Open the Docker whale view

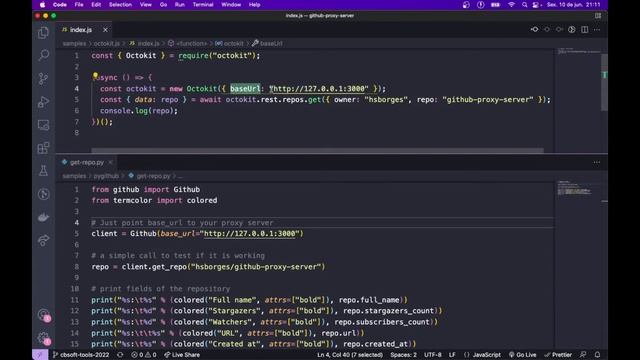43,217
